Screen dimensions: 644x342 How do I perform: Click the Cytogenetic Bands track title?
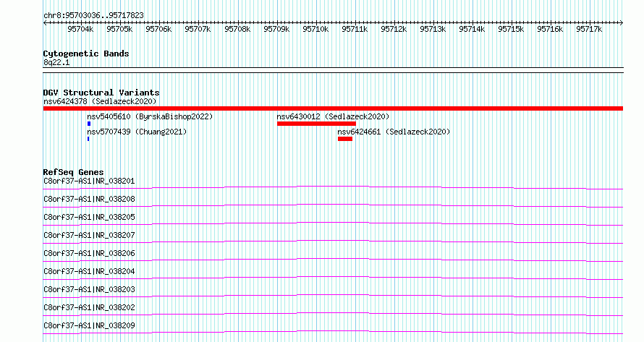point(86,54)
